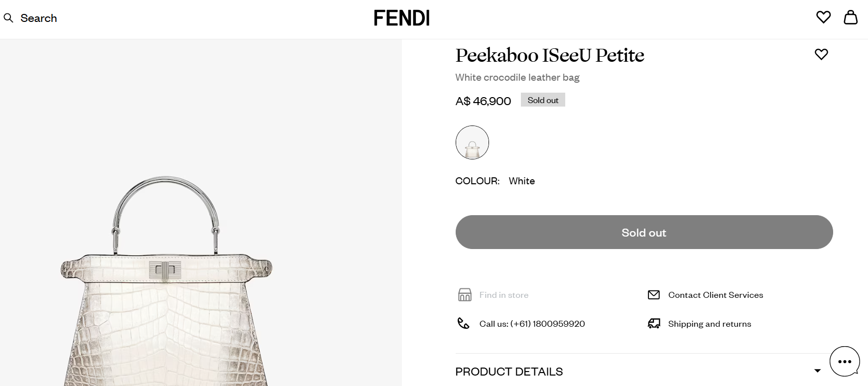
Task: Open Shipping and returns link
Action: coord(709,324)
